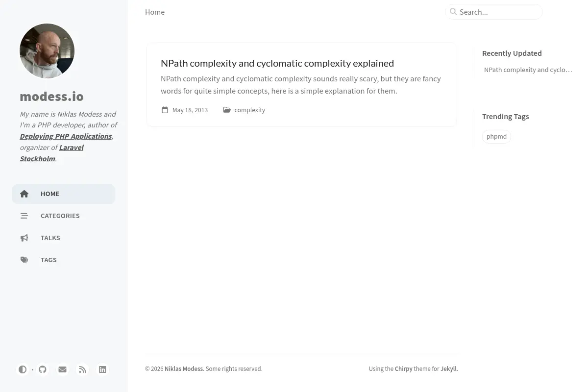Click the Tags icon in sidebar
The image size is (588, 392).
click(x=24, y=260)
